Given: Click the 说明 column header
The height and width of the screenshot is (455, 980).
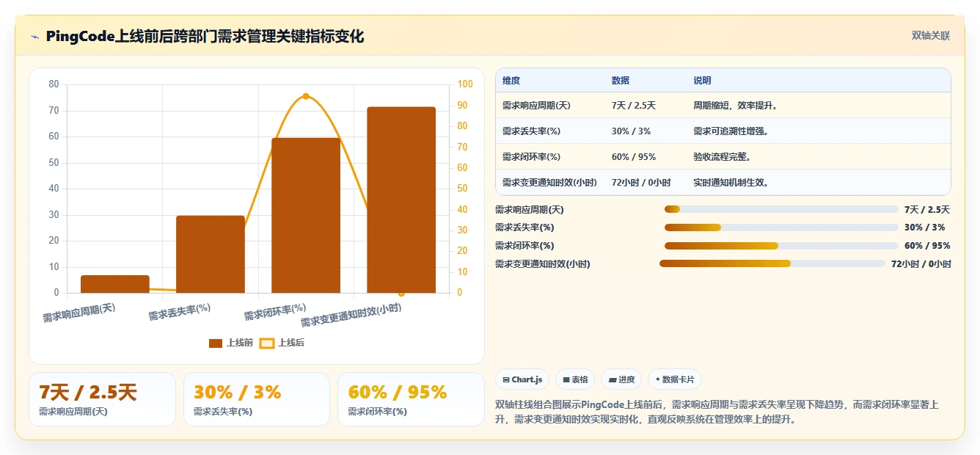Looking at the screenshot, I should pos(702,81).
